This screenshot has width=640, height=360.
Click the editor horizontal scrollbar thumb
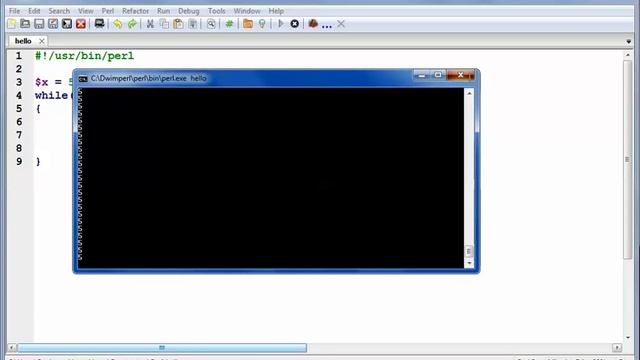pyautogui.click(x=162, y=348)
